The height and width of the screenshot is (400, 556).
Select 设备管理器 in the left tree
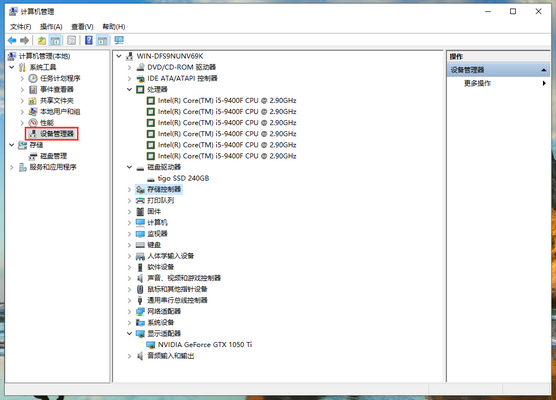[57, 134]
